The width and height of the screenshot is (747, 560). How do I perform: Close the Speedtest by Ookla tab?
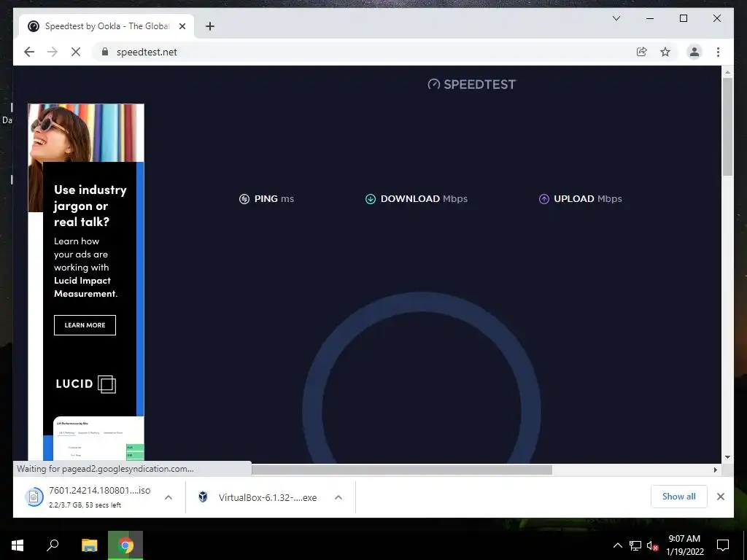182,26
